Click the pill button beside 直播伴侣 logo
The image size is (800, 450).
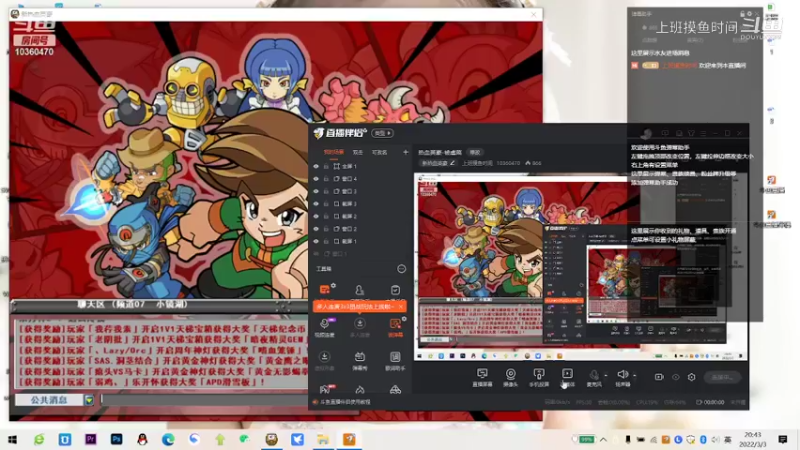point(382,133)
